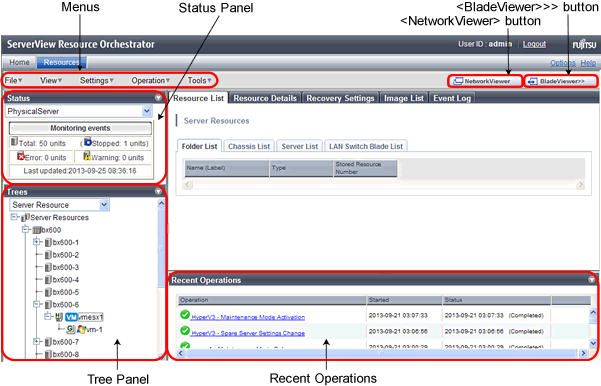Open the Operation menu
The image size is (601, 386).
pos(150,80)
